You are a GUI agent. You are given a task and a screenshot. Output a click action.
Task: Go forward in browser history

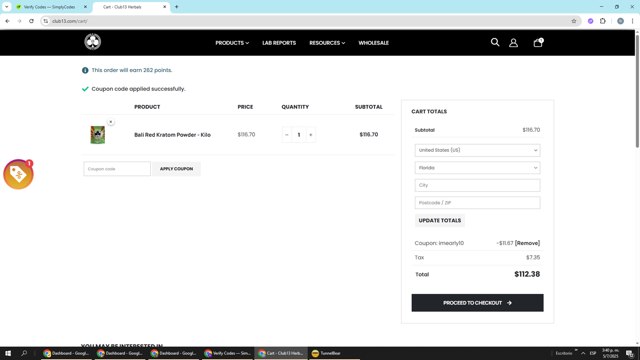pyautogui.click(x=19, y=21)
